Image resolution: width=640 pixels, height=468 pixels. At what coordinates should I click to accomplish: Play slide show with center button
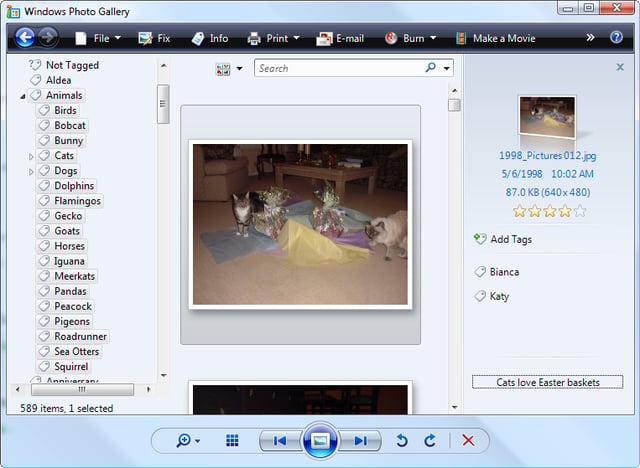tap(320, 441)
